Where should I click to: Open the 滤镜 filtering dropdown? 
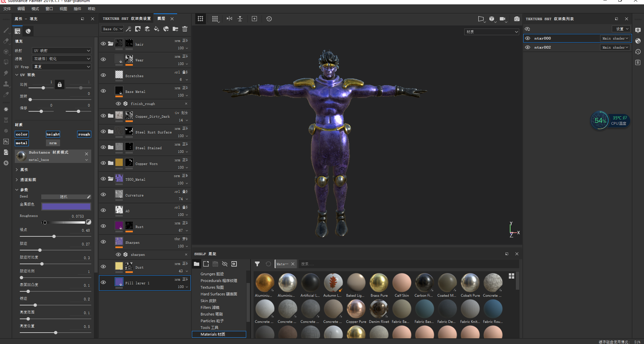click(x=62, y=59)
